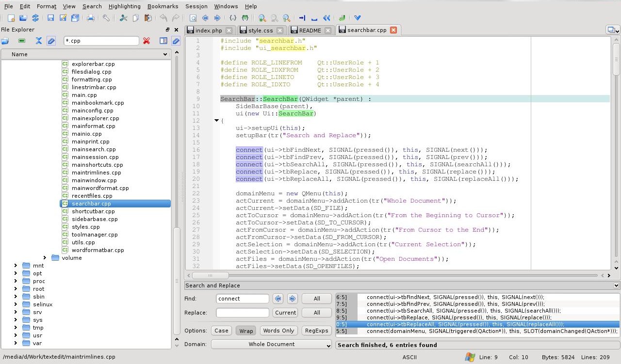This screenshot has width=621, height=364.
Task: Click the Save file toolbar icon
Action: [x=50, y=18]
